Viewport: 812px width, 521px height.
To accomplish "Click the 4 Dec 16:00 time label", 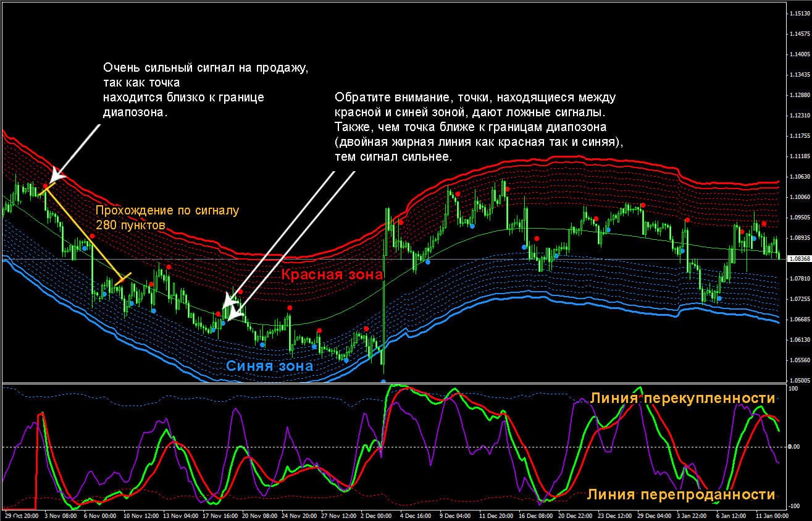I will pyautogui.click(x=417, y=515).
